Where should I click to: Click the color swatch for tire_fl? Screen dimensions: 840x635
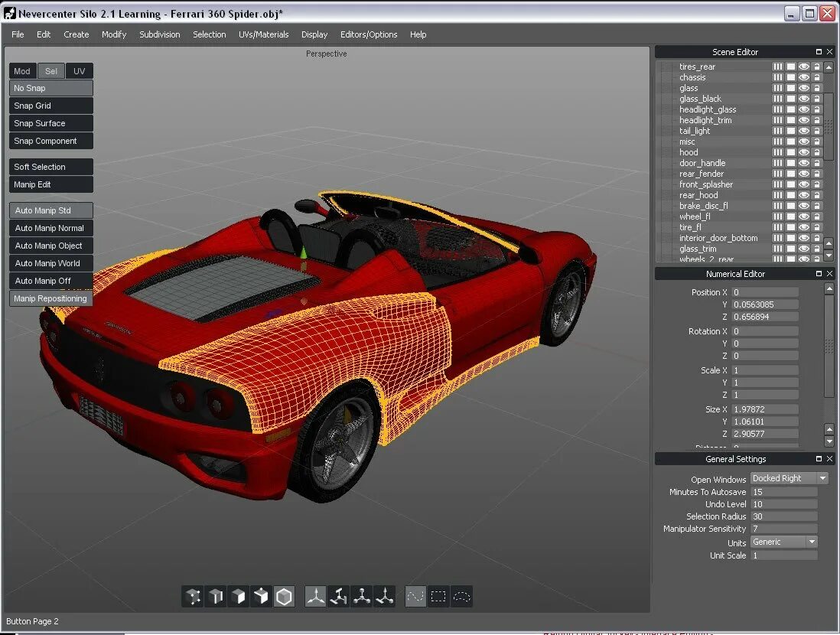point(791,227)
